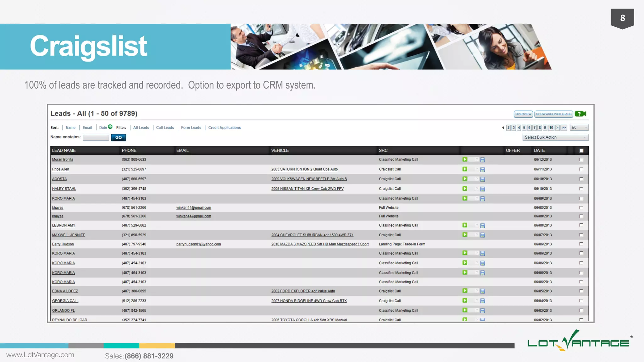Play the call recording for ACOSTA
This screenshot has height=362, width=644.
pos(465,179)
